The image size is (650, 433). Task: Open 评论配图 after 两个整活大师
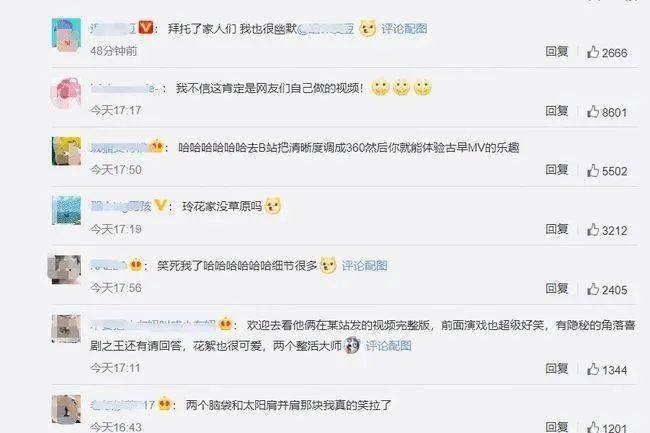tap(388, 346)
